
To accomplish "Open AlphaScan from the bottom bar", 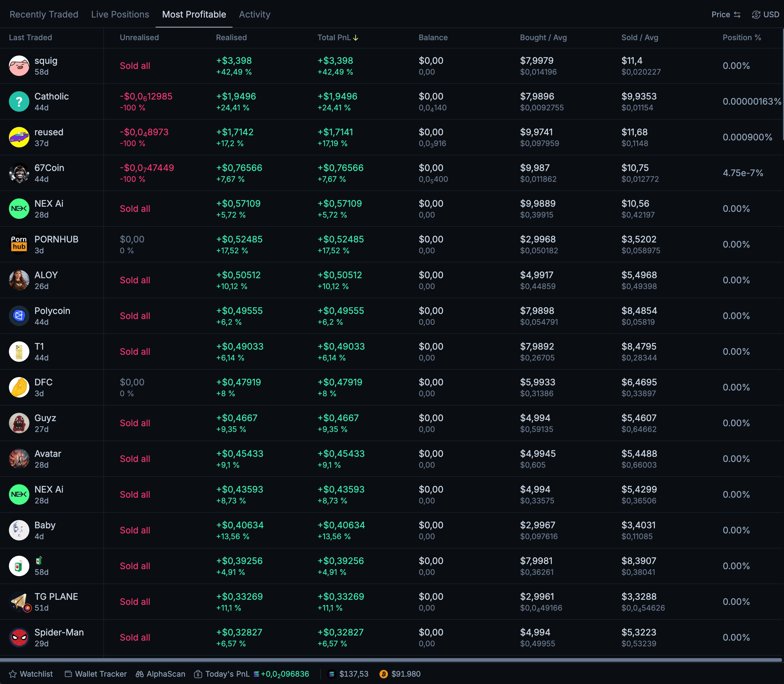I will point(161,674).
